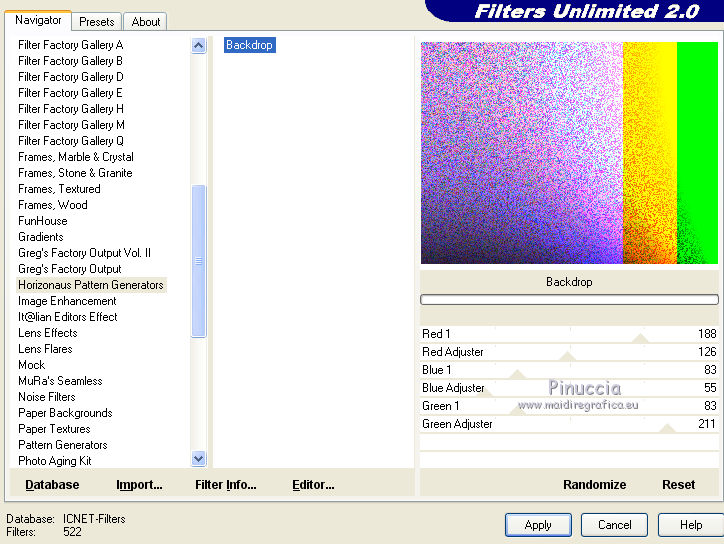This screenshot has height=544, width=724.
Task: Open the Database option
Action: (52, 484)
